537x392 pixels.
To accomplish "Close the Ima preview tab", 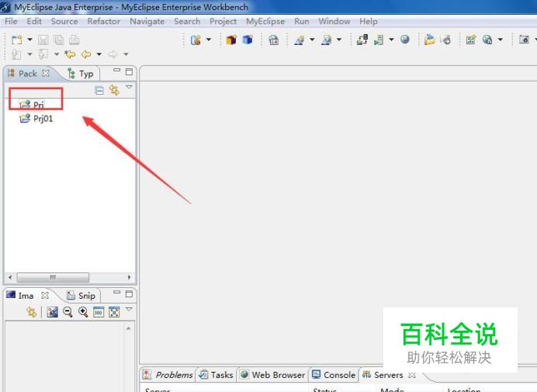I will [x=45, y=296].
